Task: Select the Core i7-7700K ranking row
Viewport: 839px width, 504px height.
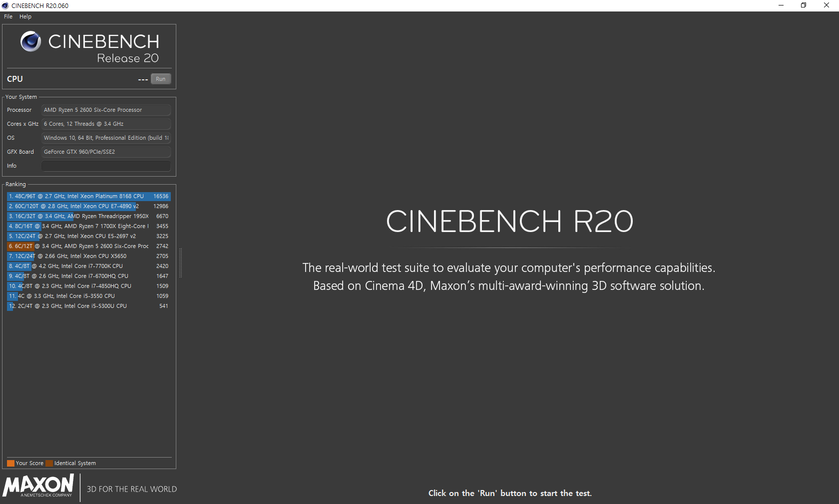Action: (x=89, y=266)
